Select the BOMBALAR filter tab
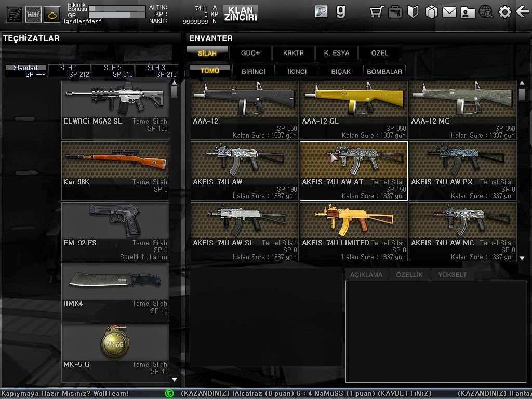532x399 pixels. [384, 72]
